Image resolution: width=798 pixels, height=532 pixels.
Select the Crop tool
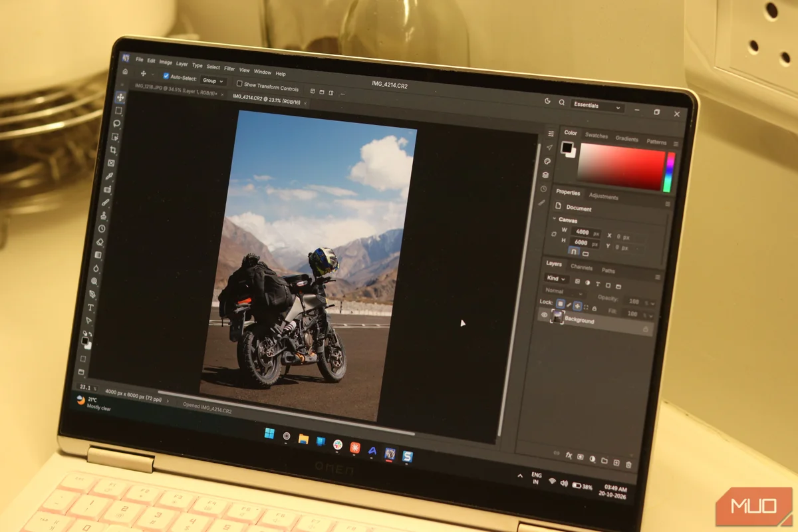click(x=113, y=150)
